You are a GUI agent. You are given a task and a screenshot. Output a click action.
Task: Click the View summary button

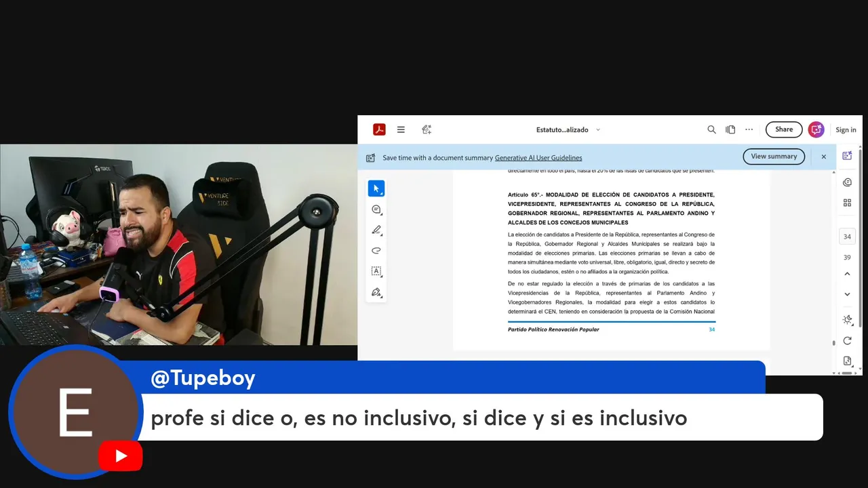pos(774,157)
